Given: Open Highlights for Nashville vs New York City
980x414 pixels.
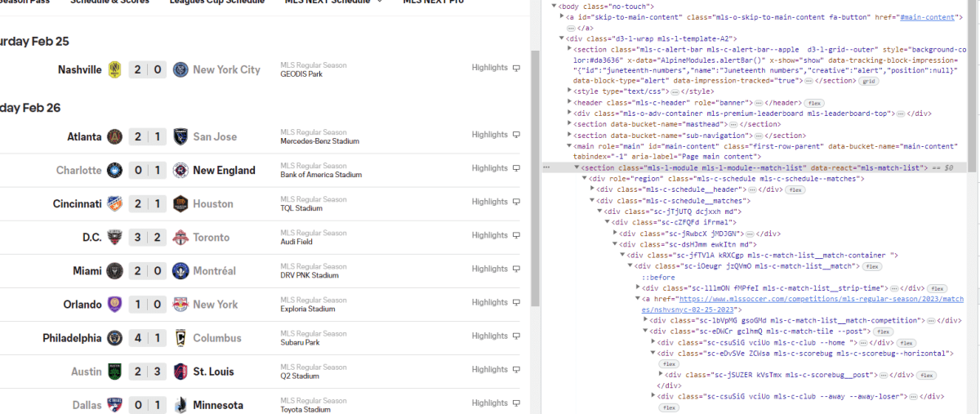Looking at the screenshot, I should (496, 68).
